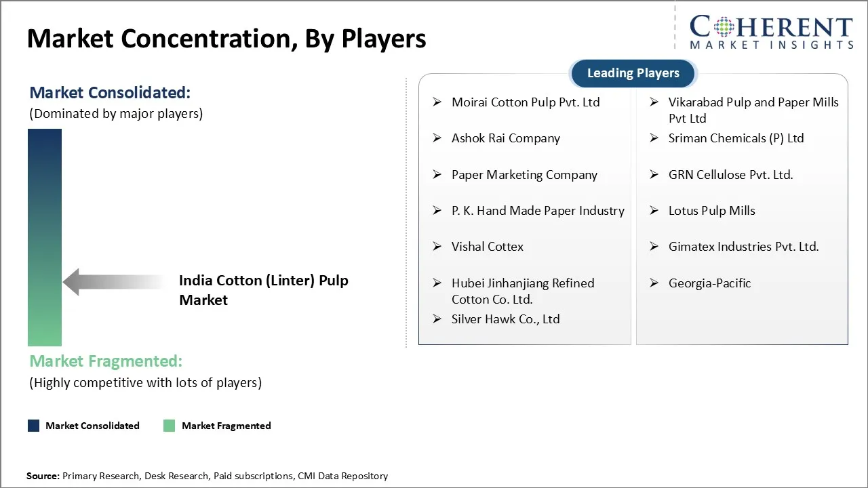Click the Market Consolidated heading text
868x488 pixels.
point(110,93)
